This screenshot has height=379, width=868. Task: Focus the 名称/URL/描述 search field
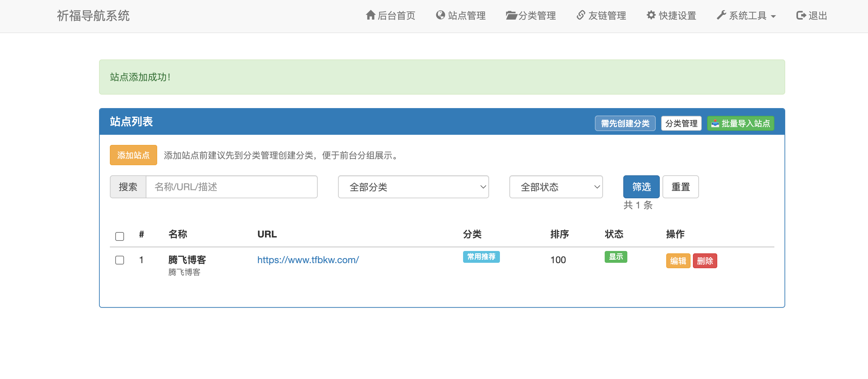coord(232,187)
